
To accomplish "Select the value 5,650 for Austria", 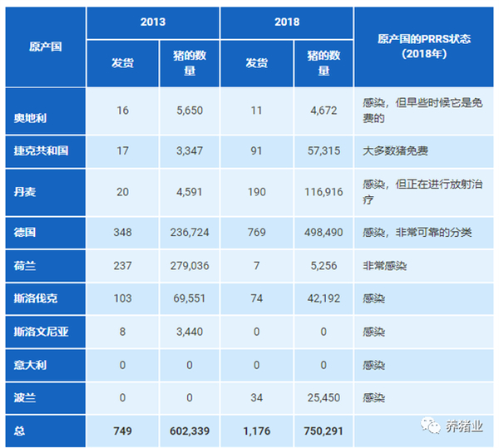I will (190, 111).
